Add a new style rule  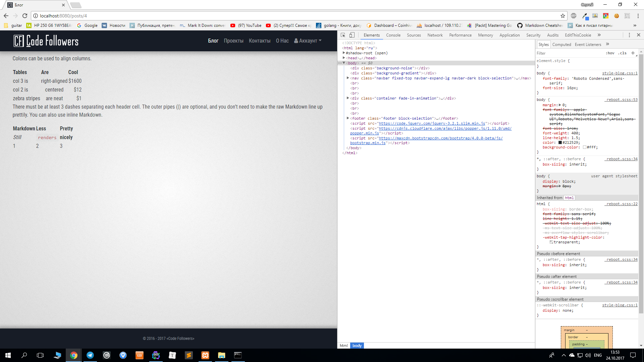click(x=633, y=53)
